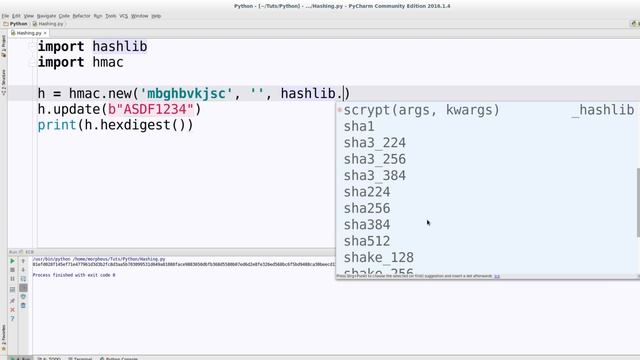Pause output with the pause icon
The width and height of the screenshot is (640, 360).
point(12,279)
